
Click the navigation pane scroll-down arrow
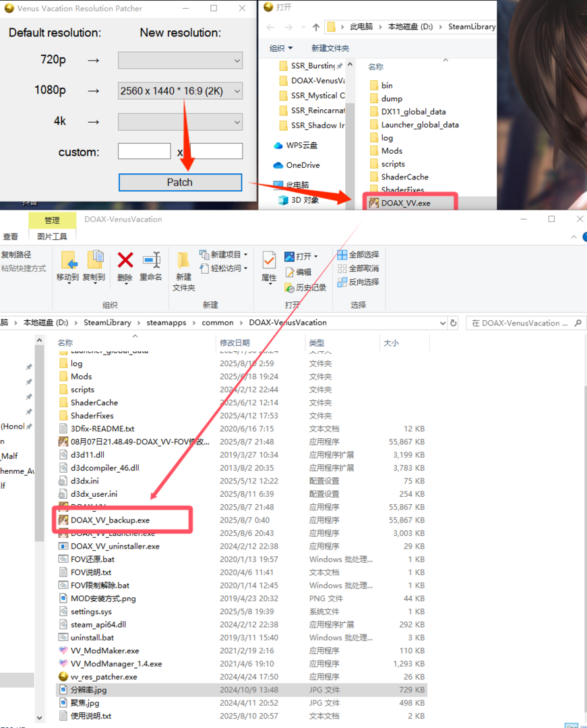[40, 718]
